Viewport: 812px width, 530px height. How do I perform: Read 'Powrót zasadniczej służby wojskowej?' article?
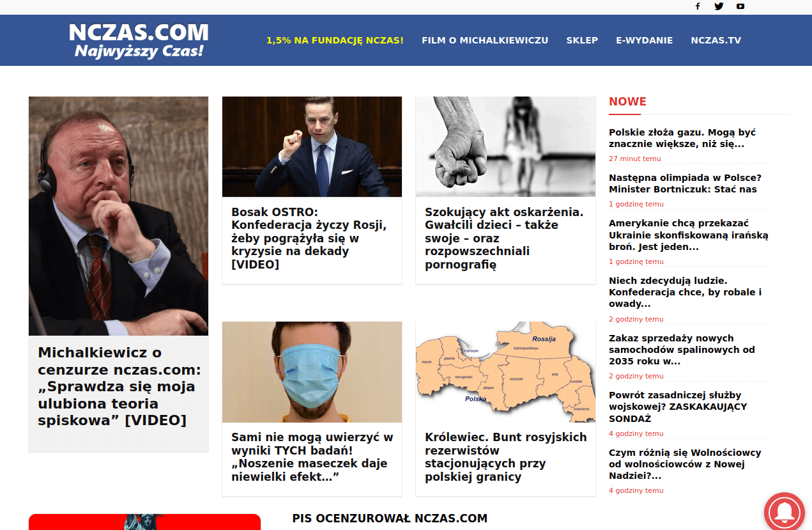pos(678,407)
